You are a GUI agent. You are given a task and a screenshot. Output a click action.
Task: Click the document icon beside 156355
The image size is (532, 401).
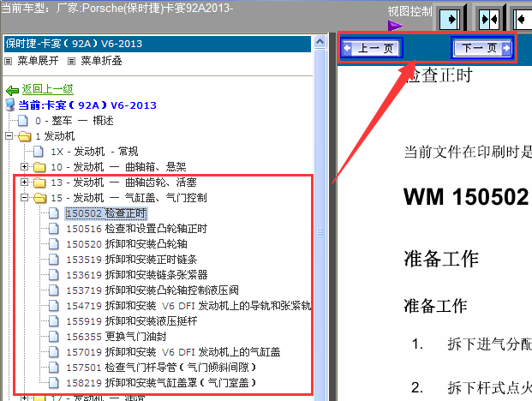point(54,337)
